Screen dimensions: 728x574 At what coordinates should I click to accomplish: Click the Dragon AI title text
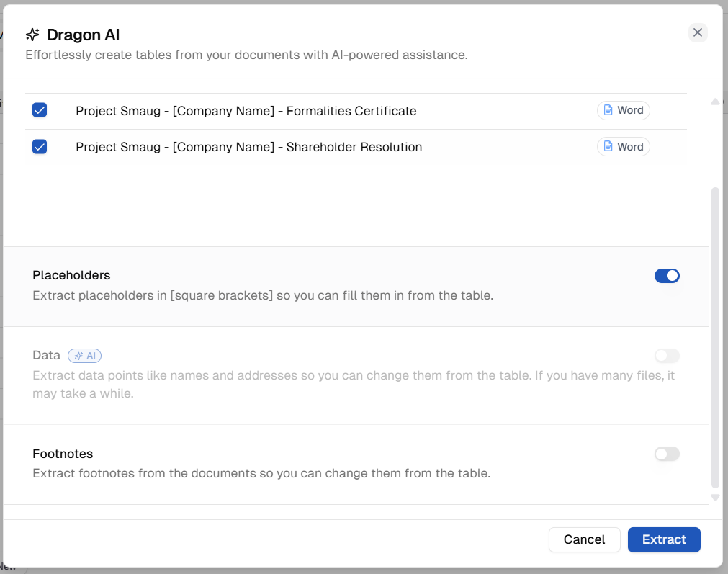coord(84,35)
